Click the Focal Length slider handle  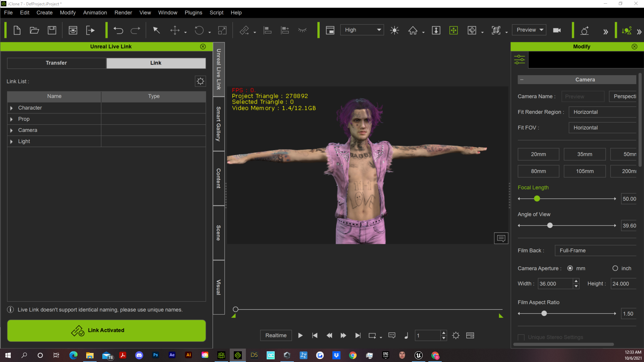coord(537,199)
